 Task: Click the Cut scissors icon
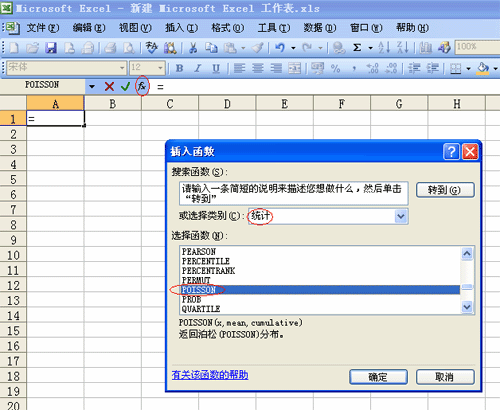(193, 48)
